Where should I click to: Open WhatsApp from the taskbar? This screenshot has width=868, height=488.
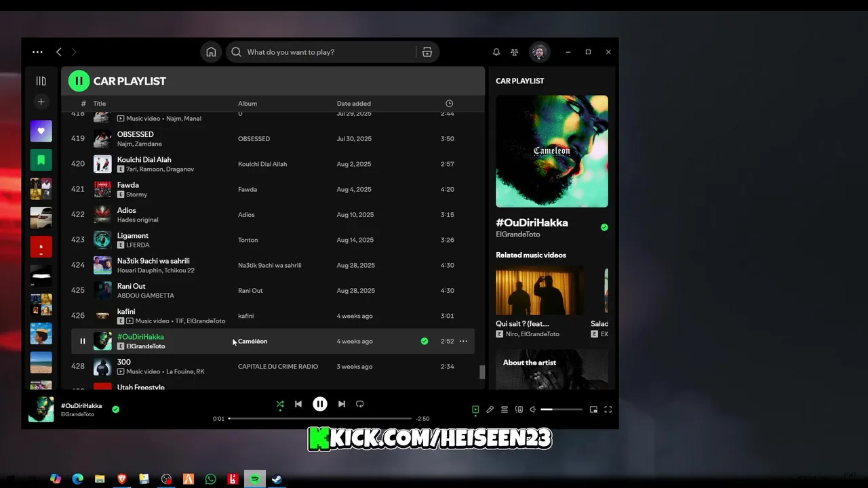(x=210, y=479)
